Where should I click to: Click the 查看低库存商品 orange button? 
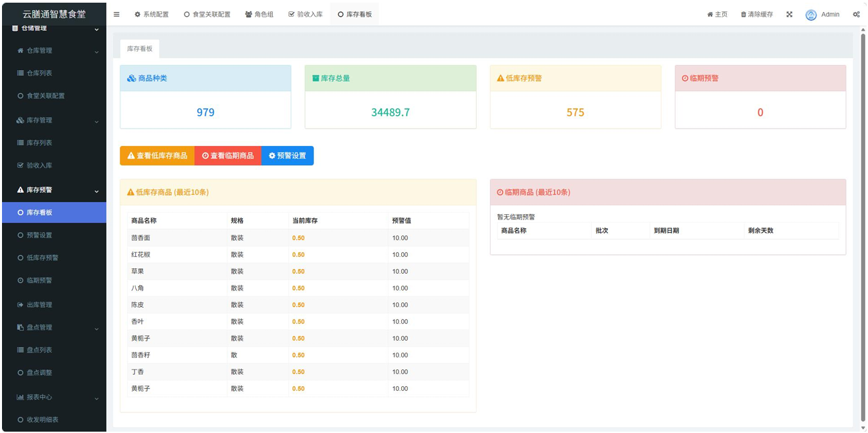[157, 155]
